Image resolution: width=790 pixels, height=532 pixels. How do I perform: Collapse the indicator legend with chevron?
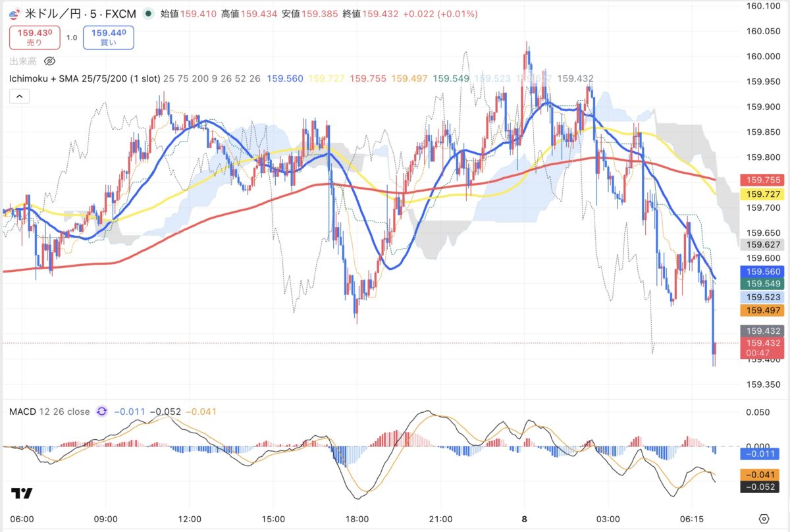click(19, 96)
